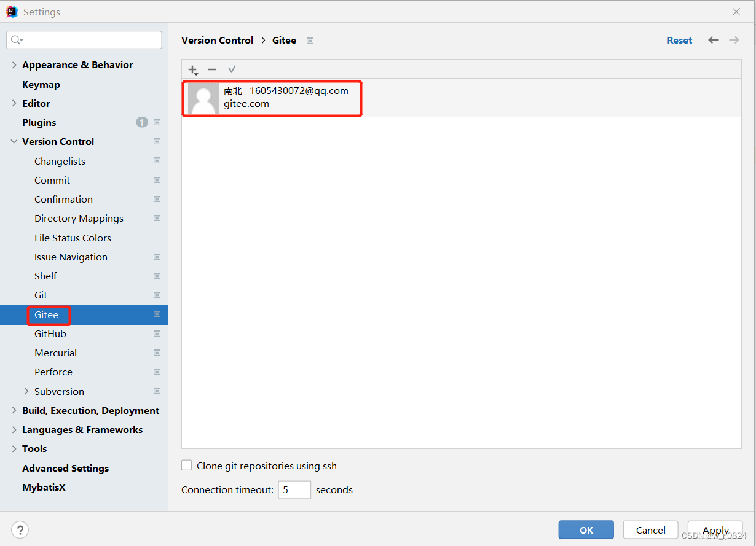The image size is (756, 546).
Task: Select the Mercurial settings item
Action: coord(55,353)
